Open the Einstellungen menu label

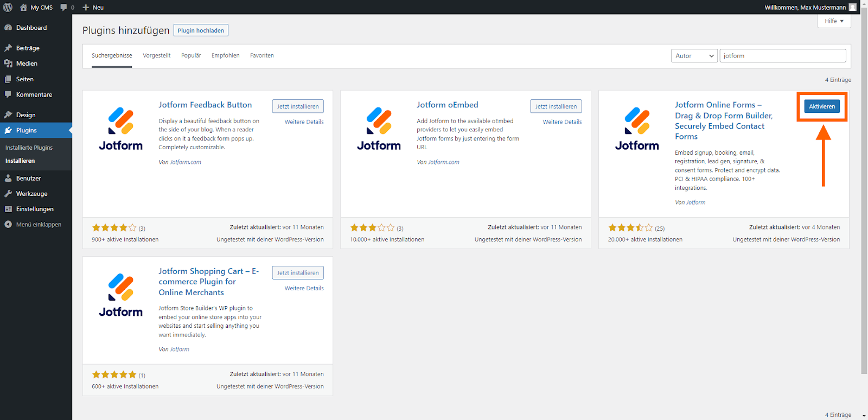[x=35, y=209]
